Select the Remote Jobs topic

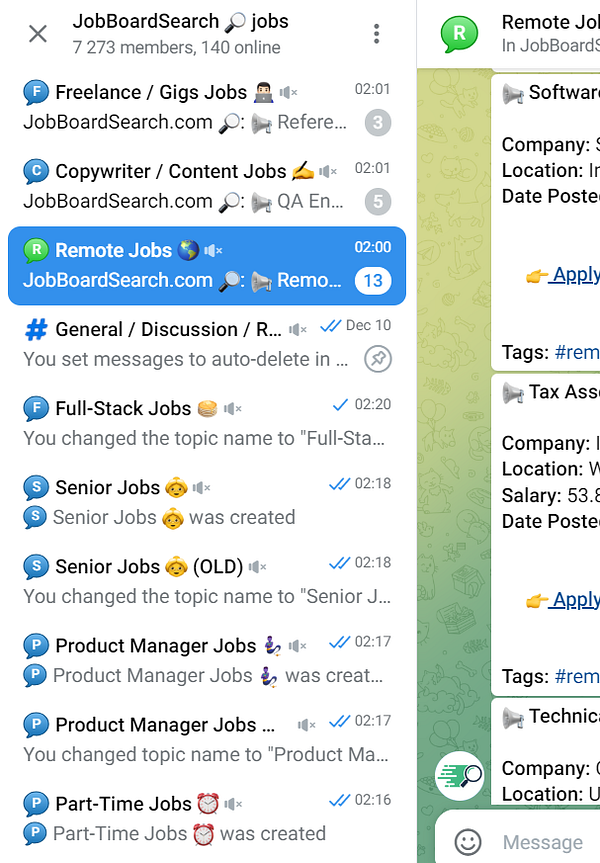[x=207, y=265]
